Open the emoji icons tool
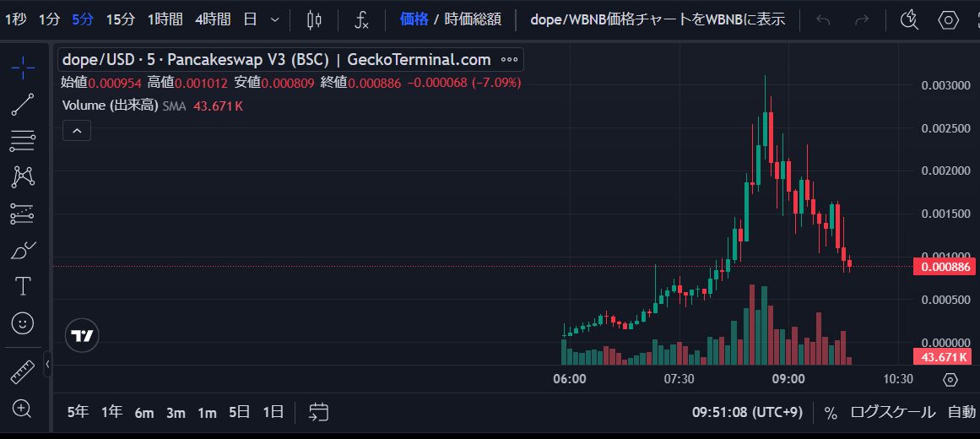The width and height of the screenshot is (980, 439). (x=23, y=323)
